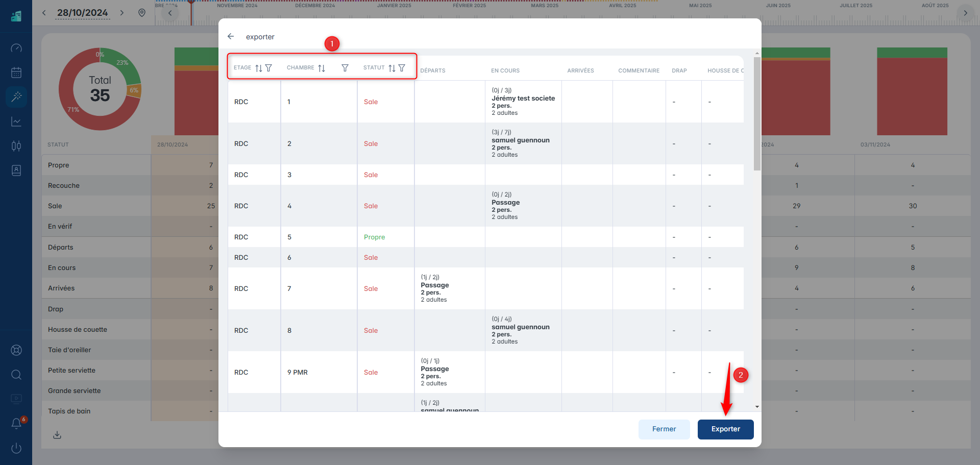Open notifications bell with badge
The height and width of the screenshot is (465, 980).
pyautogui.click(x=16, y=423)
